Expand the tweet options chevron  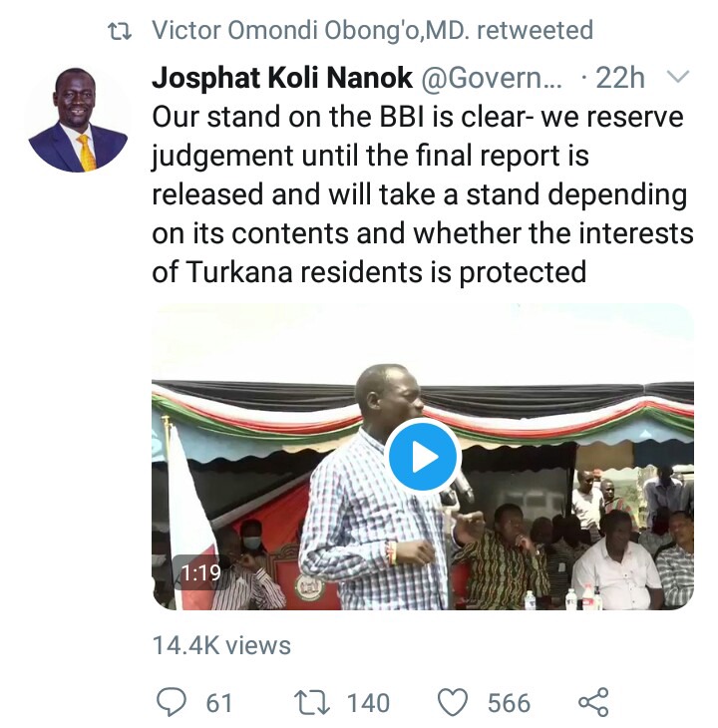click(677, 78)
